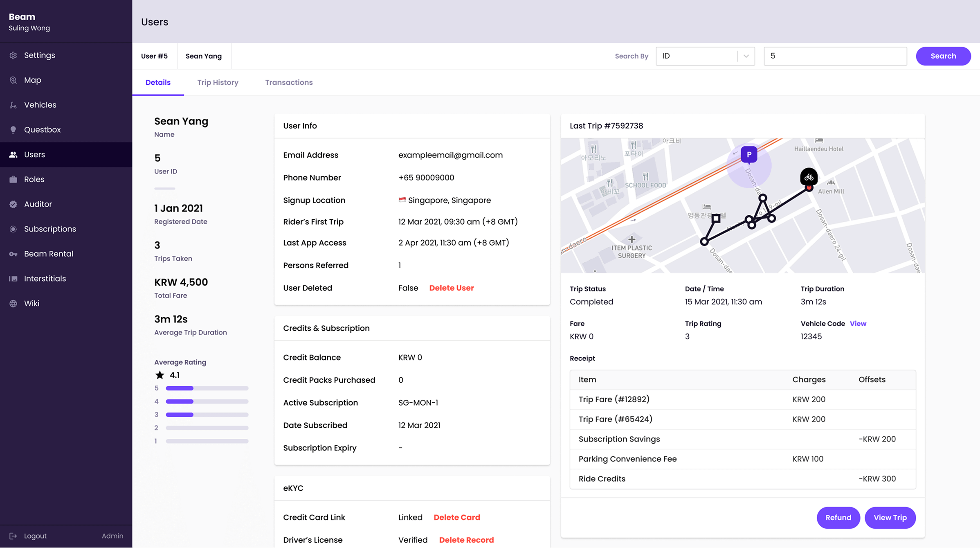Click the Vehicles scooter icon
Viewport: 980px width, 548px height.
13,105
